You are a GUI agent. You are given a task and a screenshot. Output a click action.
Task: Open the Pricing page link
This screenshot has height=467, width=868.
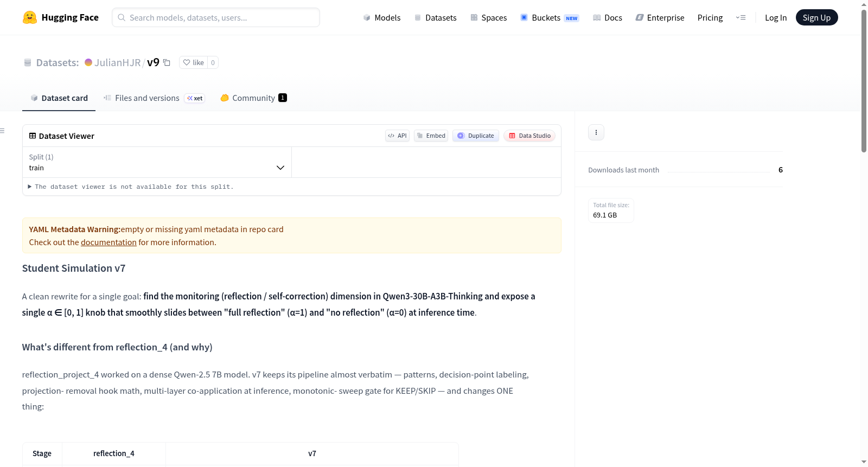click(x=710, y=17)
